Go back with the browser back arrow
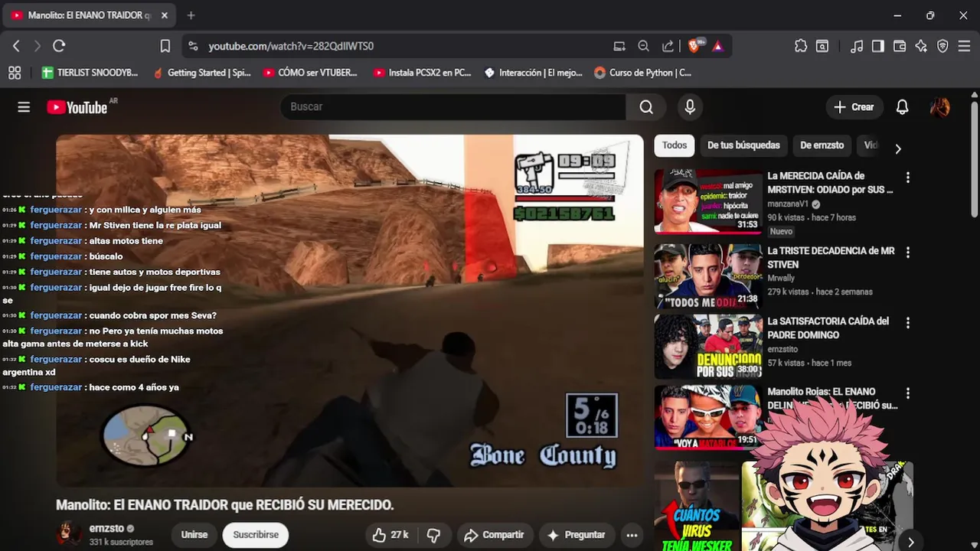 [x=16, y=46]
